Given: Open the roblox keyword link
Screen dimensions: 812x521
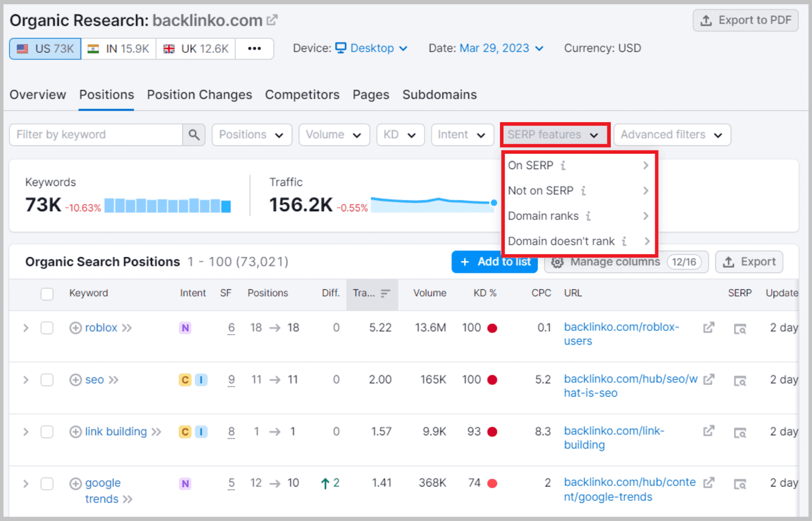Looking at the screenshot, I should tap(101, 328).
